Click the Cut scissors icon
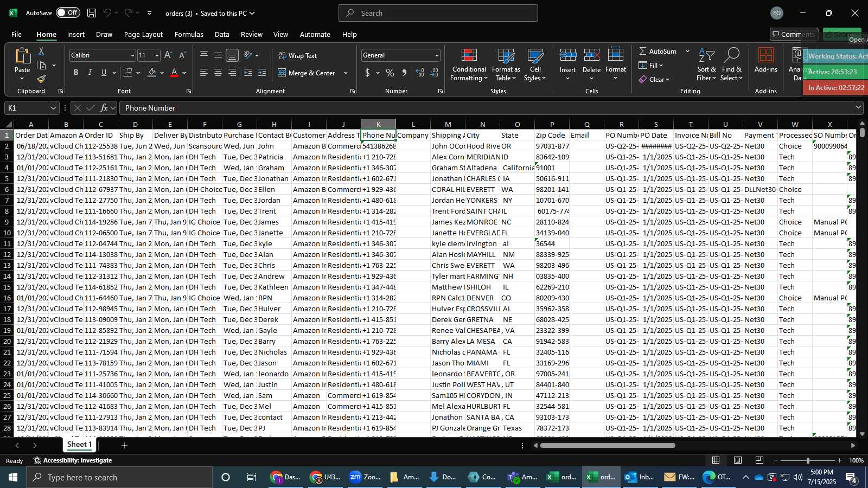 [x=41, y=51]
